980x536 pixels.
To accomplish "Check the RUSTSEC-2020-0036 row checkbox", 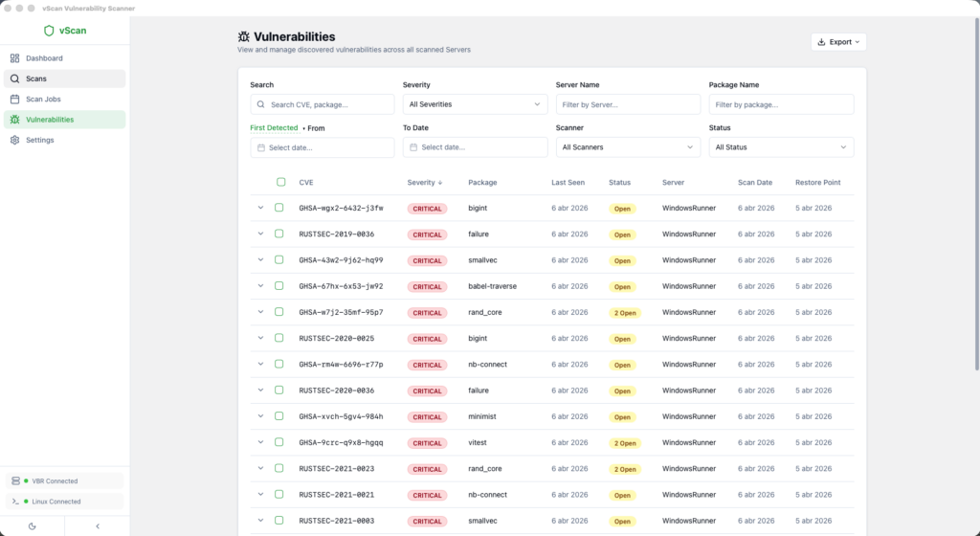I will [x=279, y=390].
